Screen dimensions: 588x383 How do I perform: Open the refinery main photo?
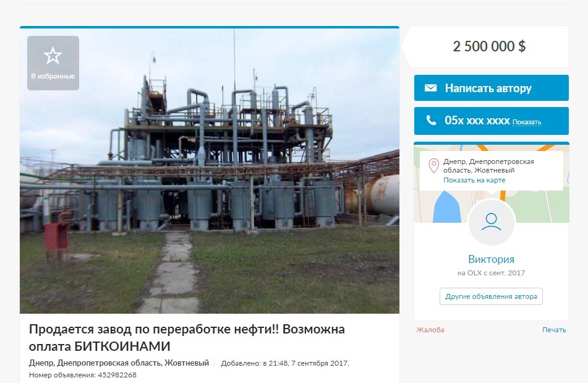209,171
